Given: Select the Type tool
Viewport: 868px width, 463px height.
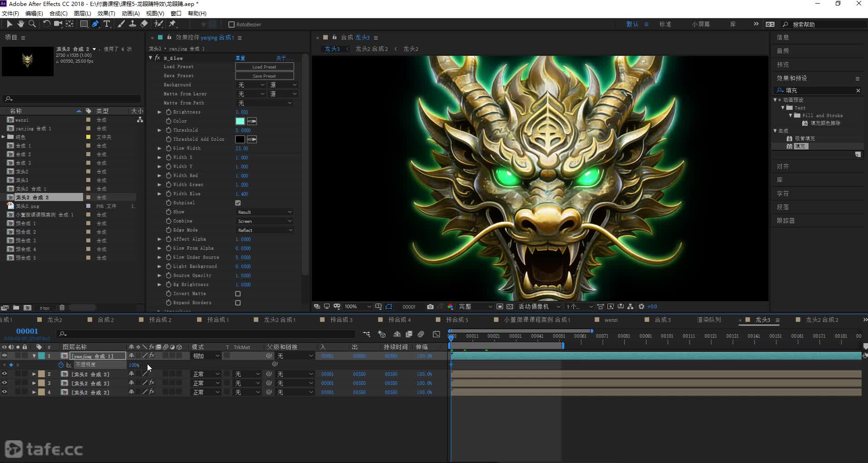Looking at the screenshot, I should 107,24.
